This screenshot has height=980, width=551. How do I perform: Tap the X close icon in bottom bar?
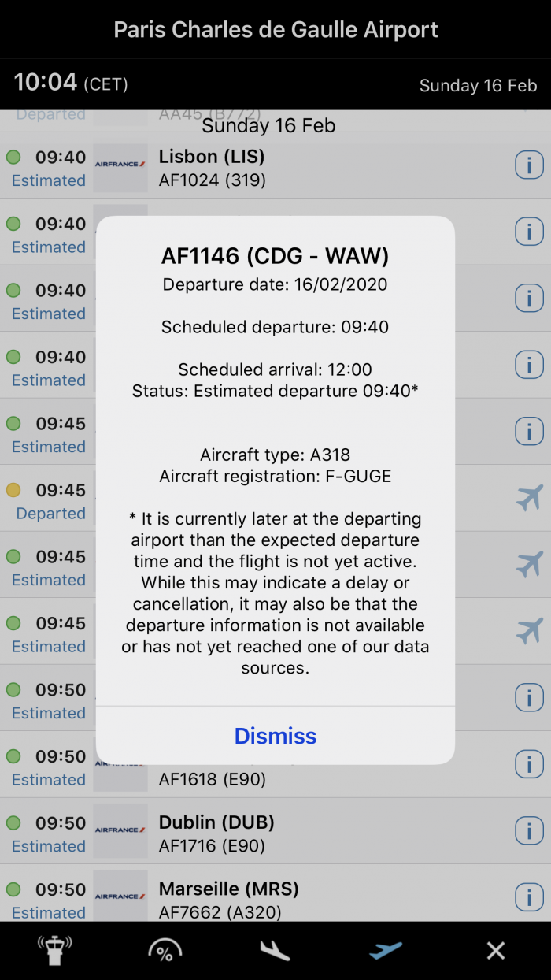(x=496, y=951)
